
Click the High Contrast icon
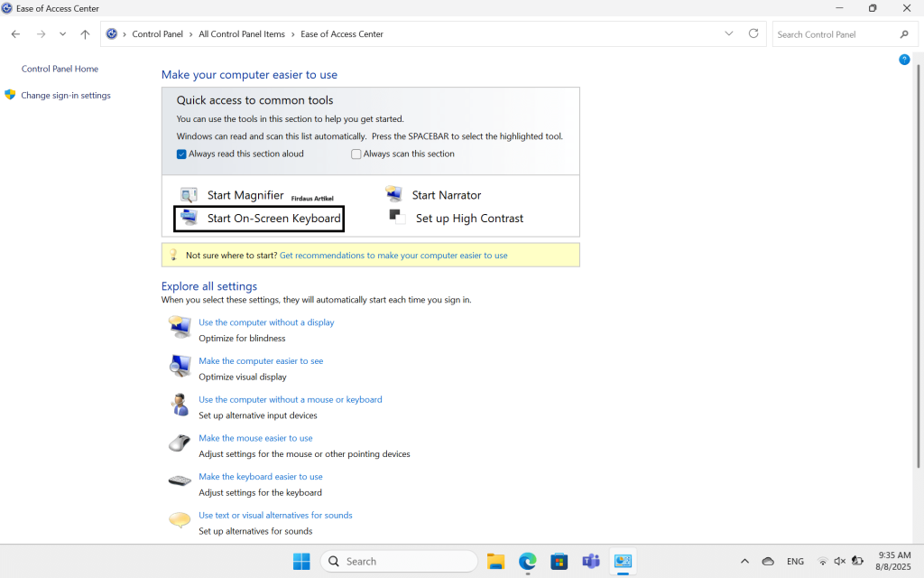point(396,218)
